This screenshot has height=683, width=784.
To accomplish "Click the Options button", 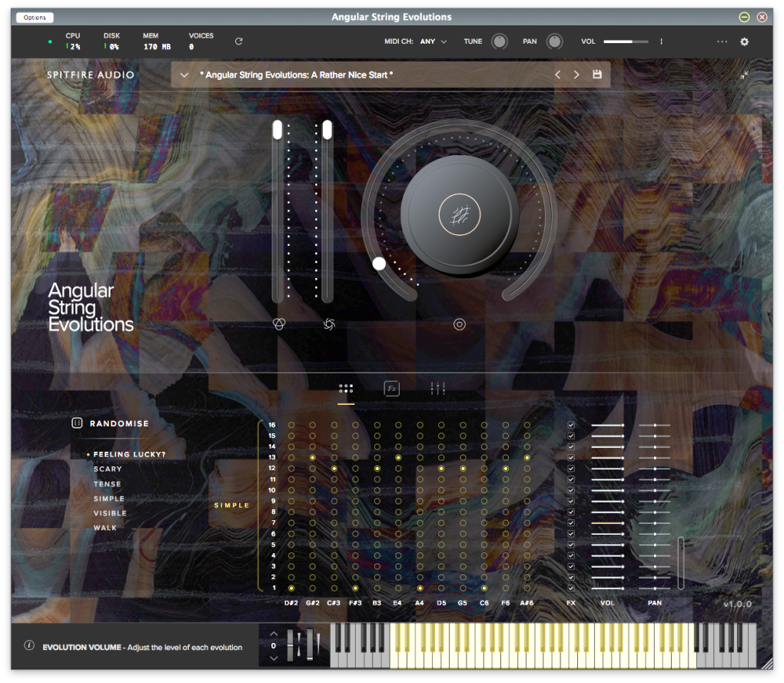I will [x=35, y=18].
